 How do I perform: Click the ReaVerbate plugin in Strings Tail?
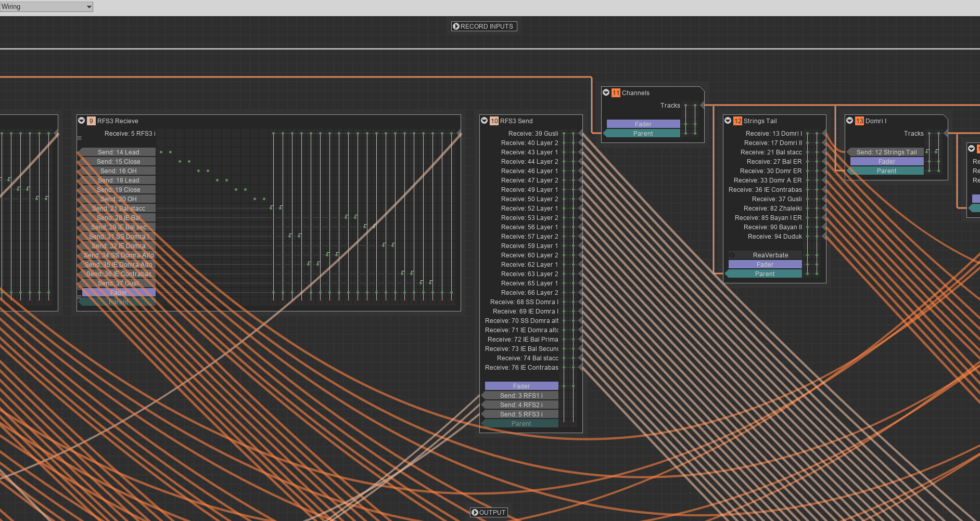click(x=770, y=255)
